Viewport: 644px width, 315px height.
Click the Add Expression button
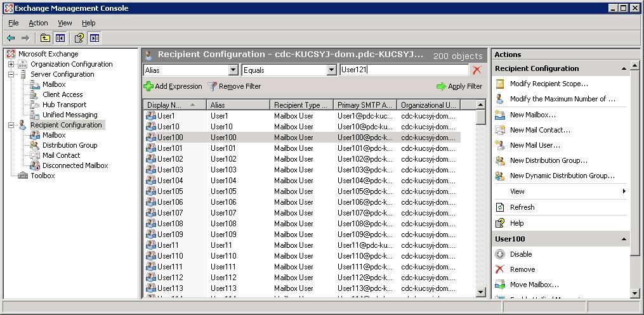[x=173, y=86]
